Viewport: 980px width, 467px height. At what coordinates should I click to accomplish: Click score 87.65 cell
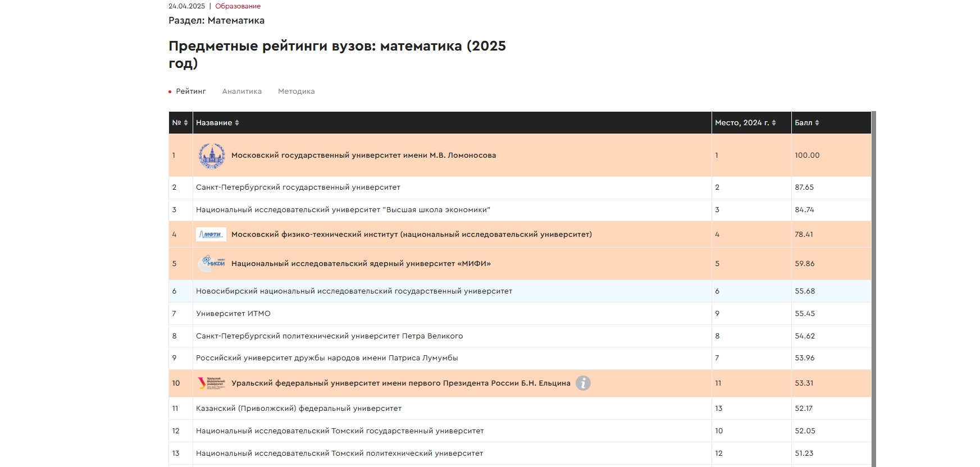tap(831, 187)
